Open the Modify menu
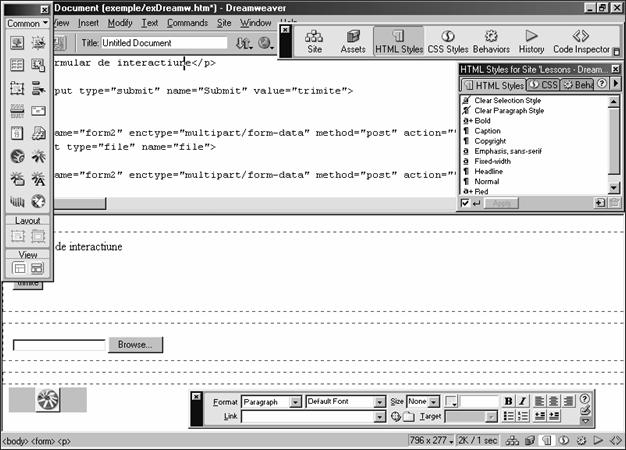 (120, 23)
